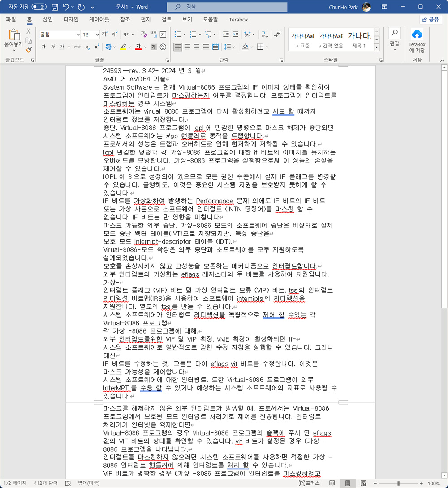Image resolution: width=448 pixels, height=488 pixels.
Task: Click the Redo icon in title bar
Action: pyautogui.click(x=81, y=7)
